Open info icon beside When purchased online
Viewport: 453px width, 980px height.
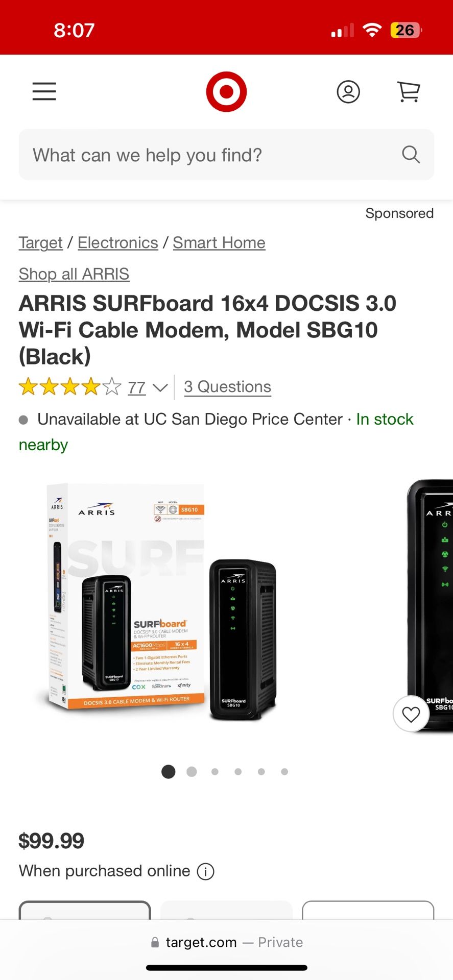point(205,871)
